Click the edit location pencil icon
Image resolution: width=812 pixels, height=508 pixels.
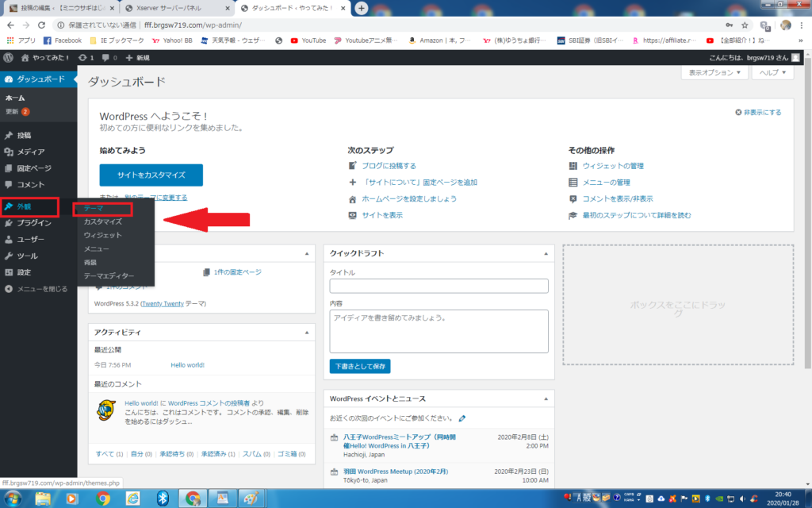[462, 418]
